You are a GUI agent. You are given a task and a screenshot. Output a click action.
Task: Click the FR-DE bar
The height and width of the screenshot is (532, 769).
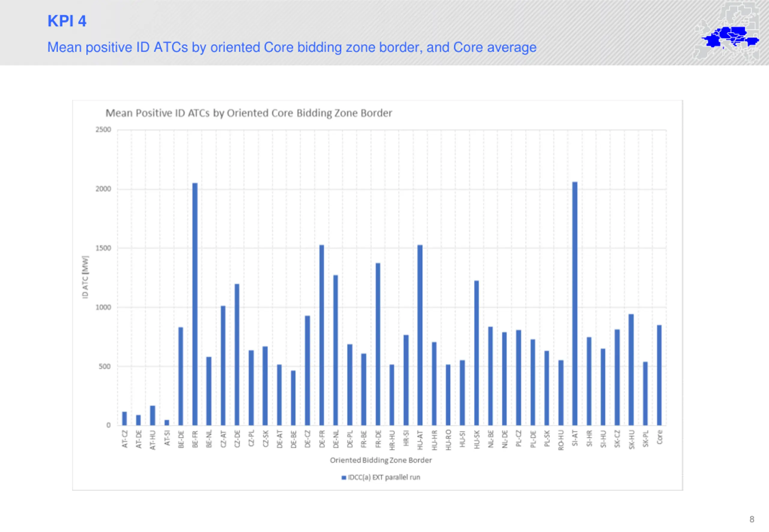pyautogui.click(x=378, y=344)
